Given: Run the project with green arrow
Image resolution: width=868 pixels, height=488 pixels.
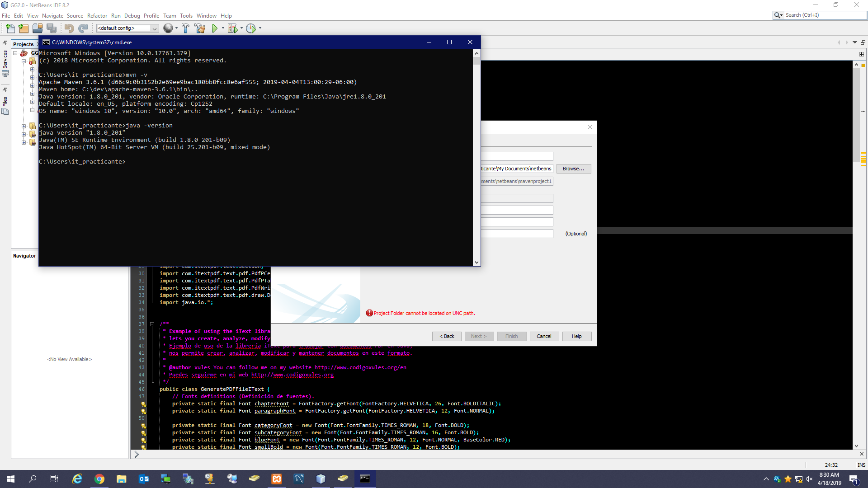Looking at the screenshot, I should coord(215,28).
